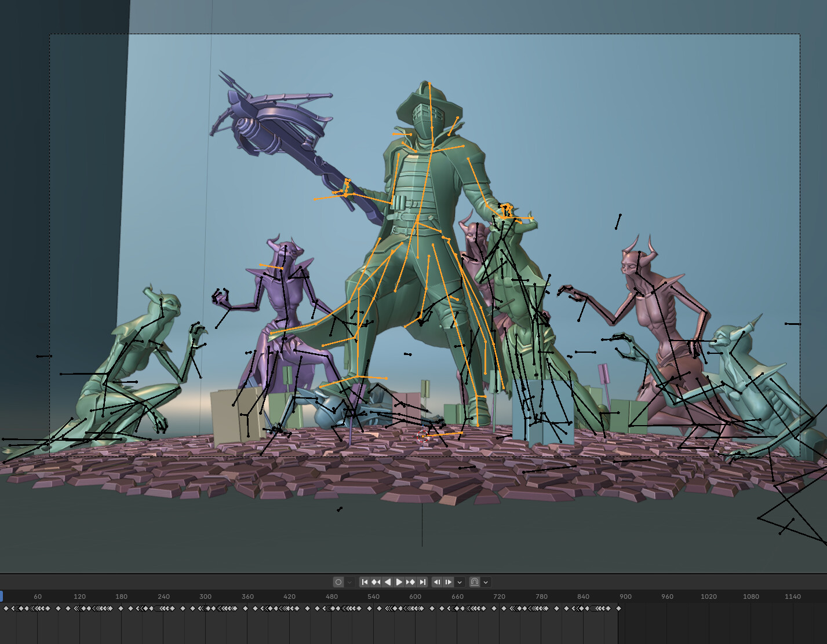
Task: Select the last keyframe diamond in the timeline
Action: 618,608
